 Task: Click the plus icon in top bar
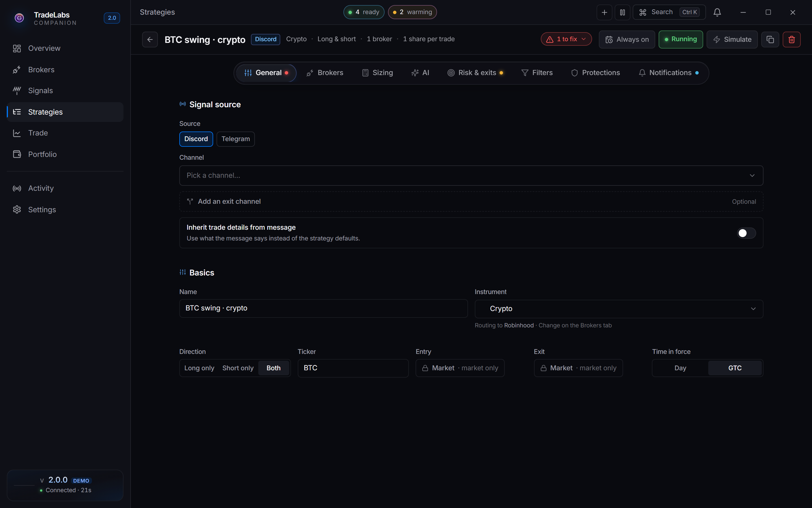click(604, 12)
